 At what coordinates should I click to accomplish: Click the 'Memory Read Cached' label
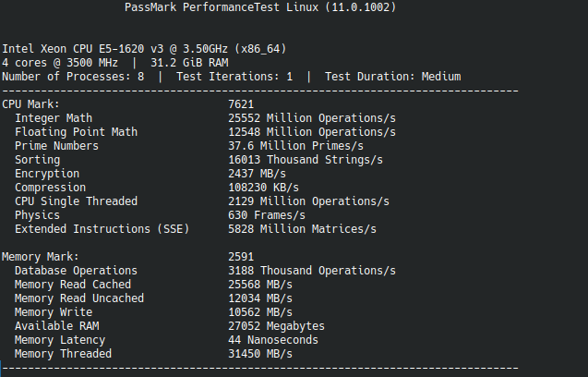click(x=73, y=285)
